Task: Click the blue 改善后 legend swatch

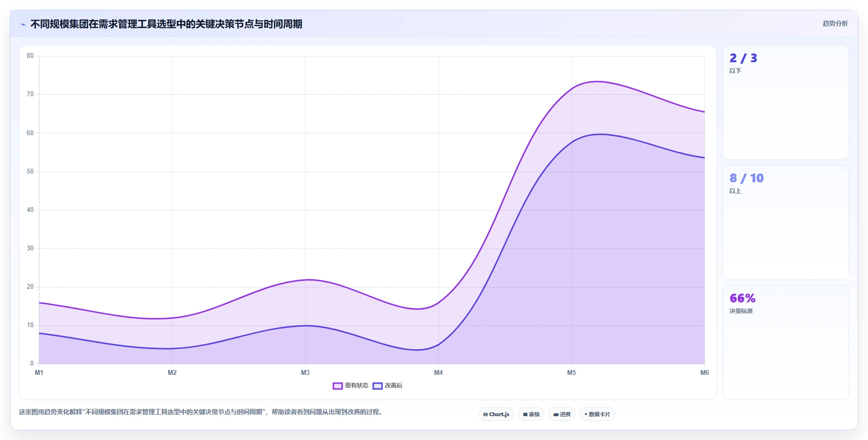Action: [378, 386]
